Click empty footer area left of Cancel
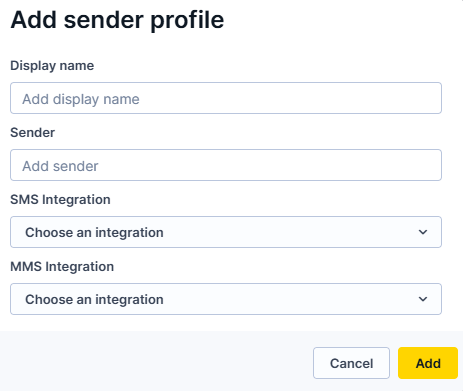This screenshot has height=391, width=463. pos(157,363)
